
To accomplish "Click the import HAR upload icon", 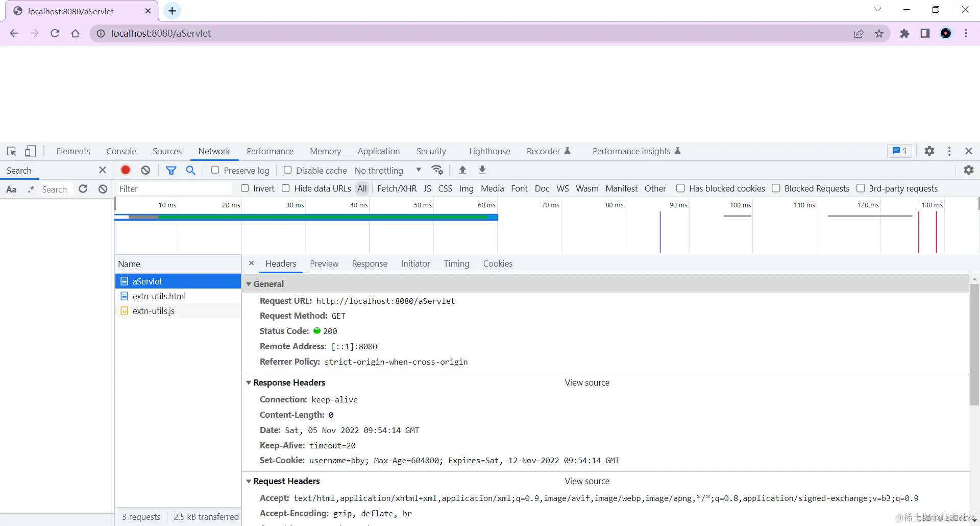I will [x=463, y=170].
